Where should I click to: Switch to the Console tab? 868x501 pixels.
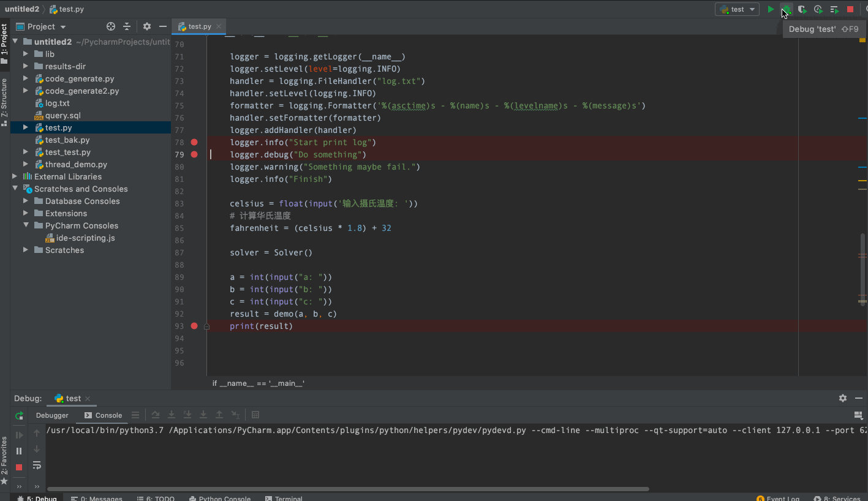click(103, 415)
